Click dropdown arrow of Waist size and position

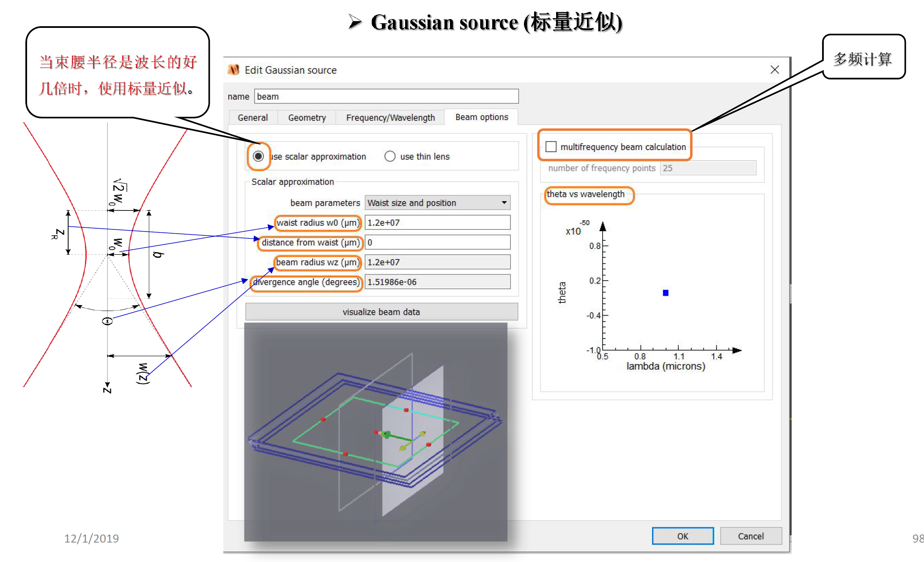pos(504,203)
